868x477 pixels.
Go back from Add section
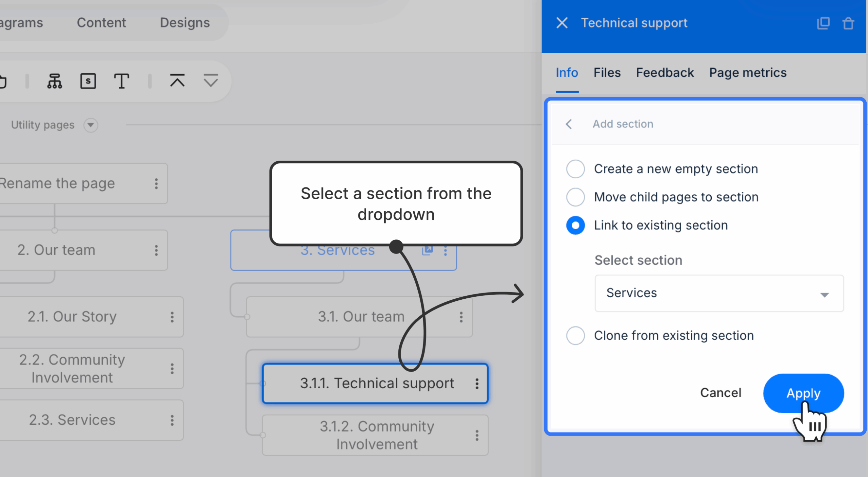pyautogui.click(x=569, y=124)
